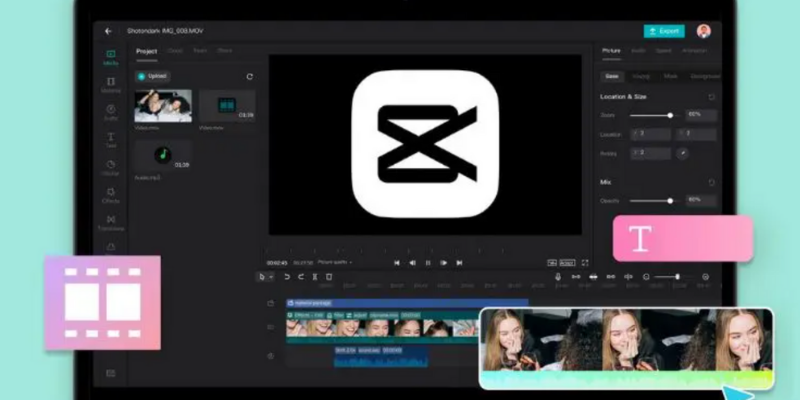The height and width of the screenshot is (400, 800).
Task: Click the Export button
Action: coord(664,31)
